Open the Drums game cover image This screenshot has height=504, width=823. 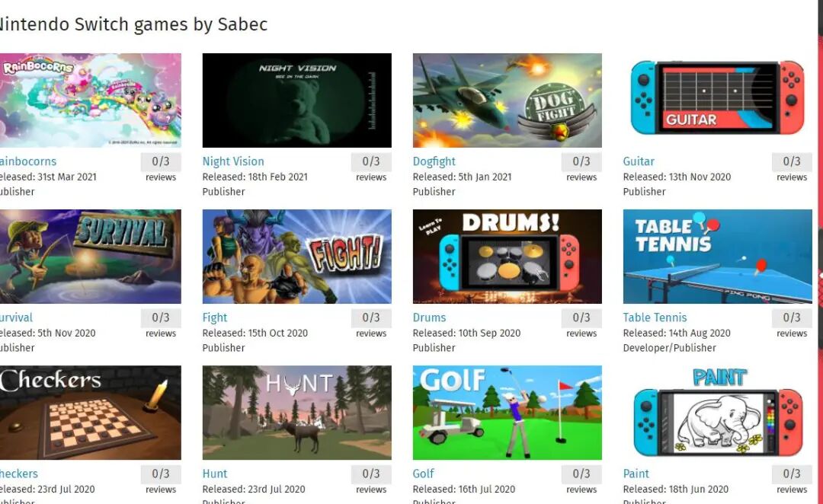pos(507,257)
